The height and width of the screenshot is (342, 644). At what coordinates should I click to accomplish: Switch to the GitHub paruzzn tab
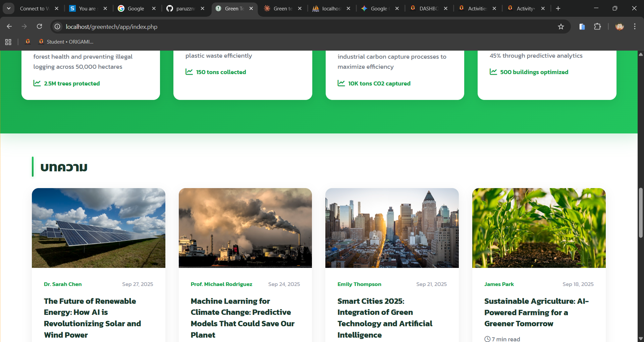(181, 8)
